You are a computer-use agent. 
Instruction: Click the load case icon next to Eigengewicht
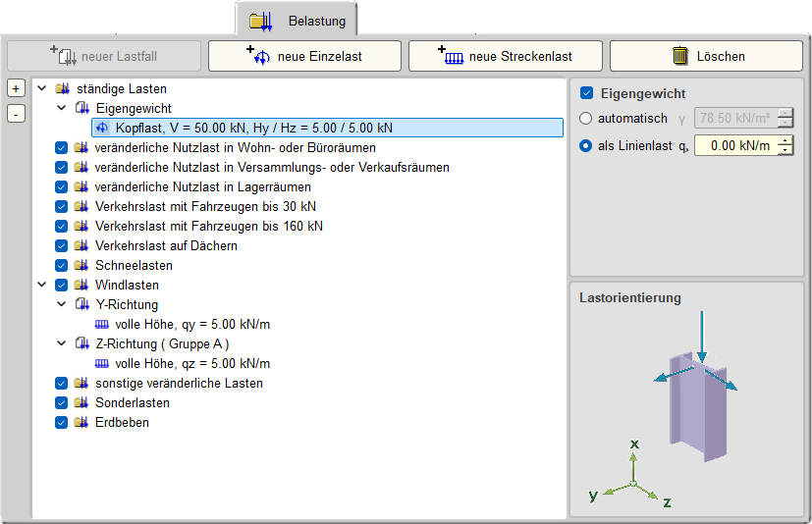pos(81,108)
